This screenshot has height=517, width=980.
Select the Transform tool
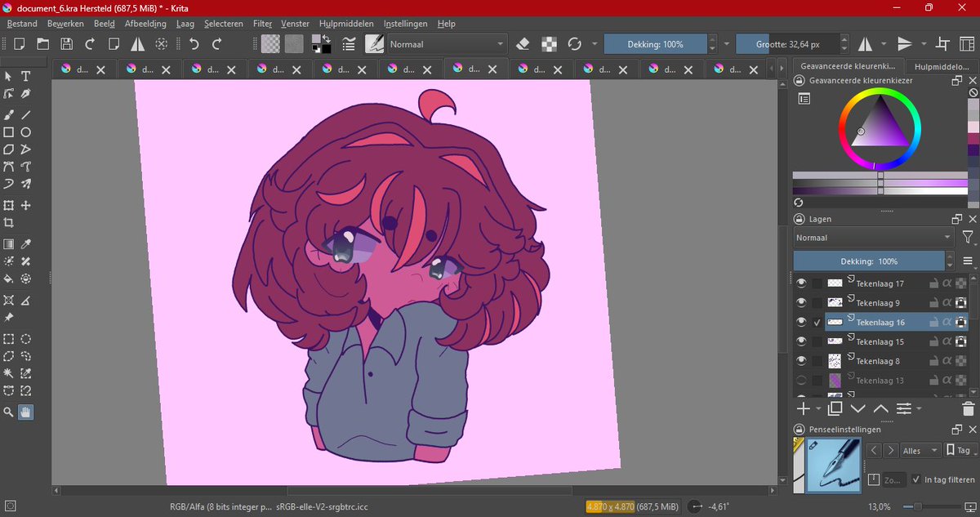[9, 205]
